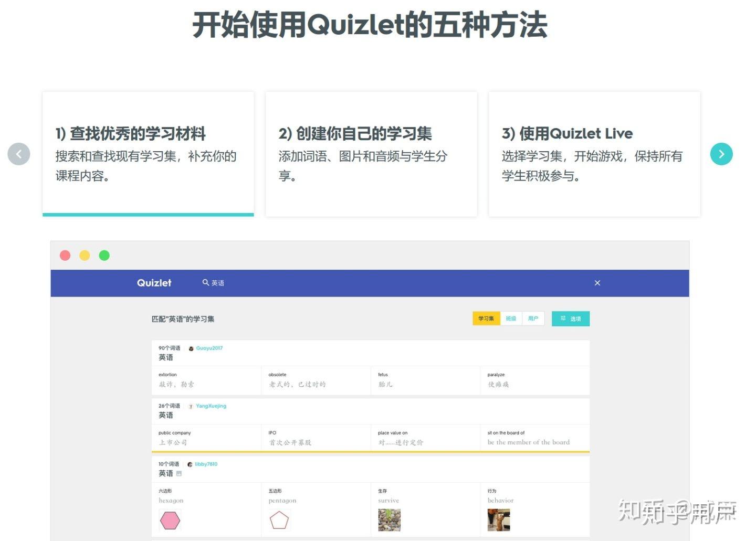Click the page title 开始使用Quizlet的五种方法
Screen dimensions: 756x541
pyautogui.click(x=370, y=25)
